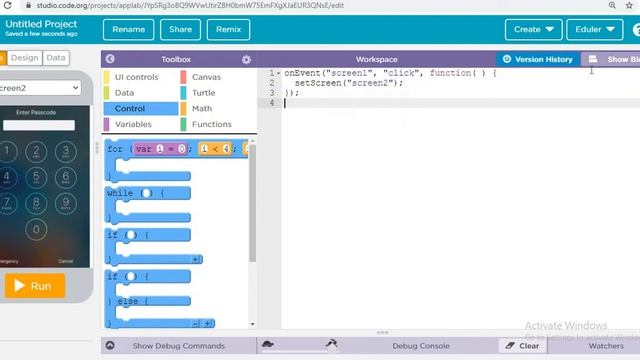Image resolution: width=640 pixels, height=360 pixels.
Task: Open the screen2 screen selector dropdown
Action: pos(40,88)
